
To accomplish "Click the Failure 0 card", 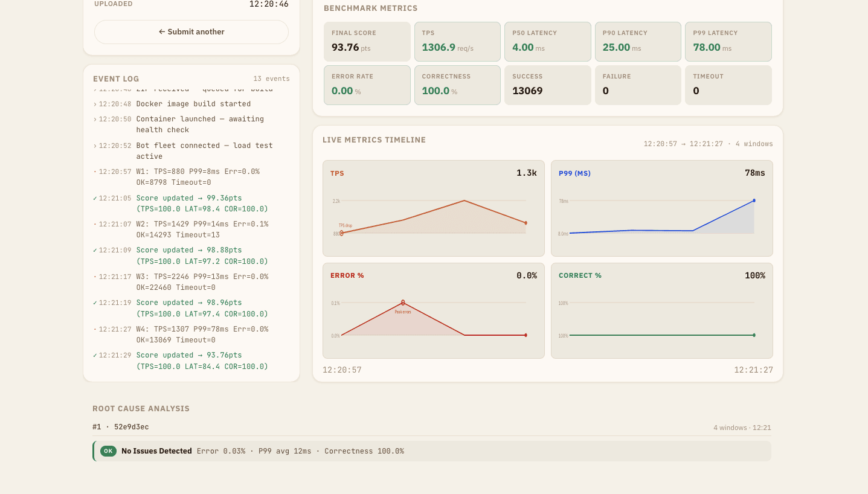I will 638,85.
